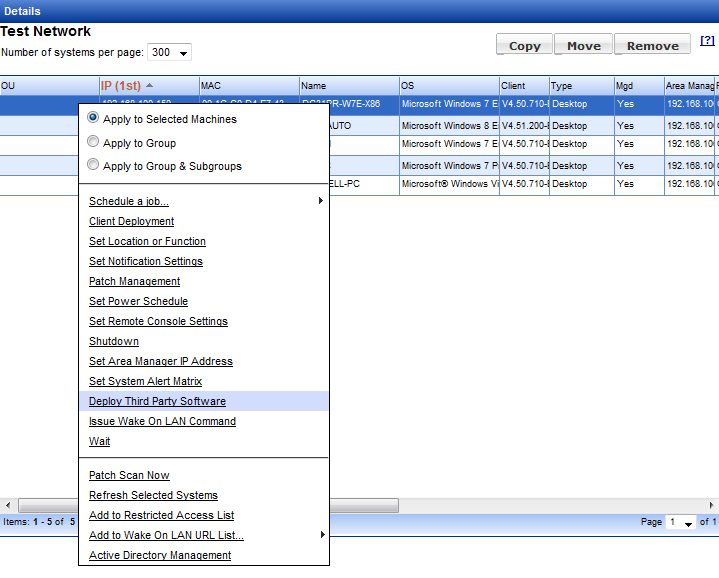Click Patch Scan Now
Viewport: 719px width, 578px height.
coord(129,475)
